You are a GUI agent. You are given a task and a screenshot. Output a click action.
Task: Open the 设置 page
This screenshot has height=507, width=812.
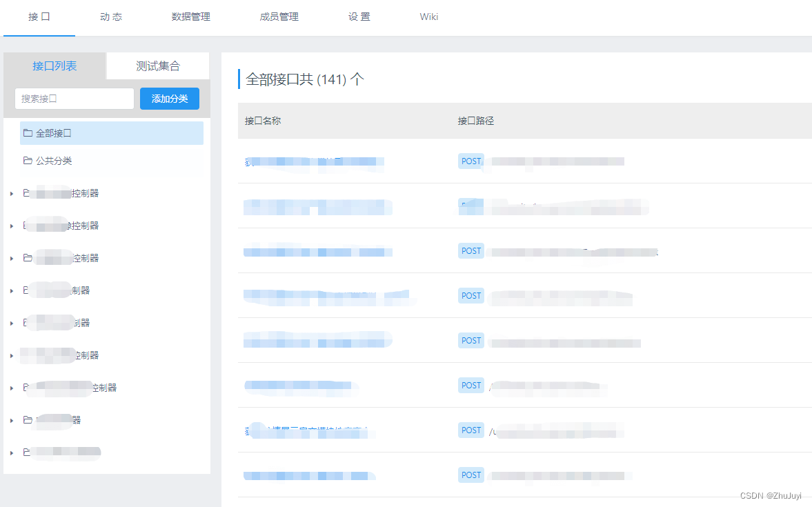359,17
